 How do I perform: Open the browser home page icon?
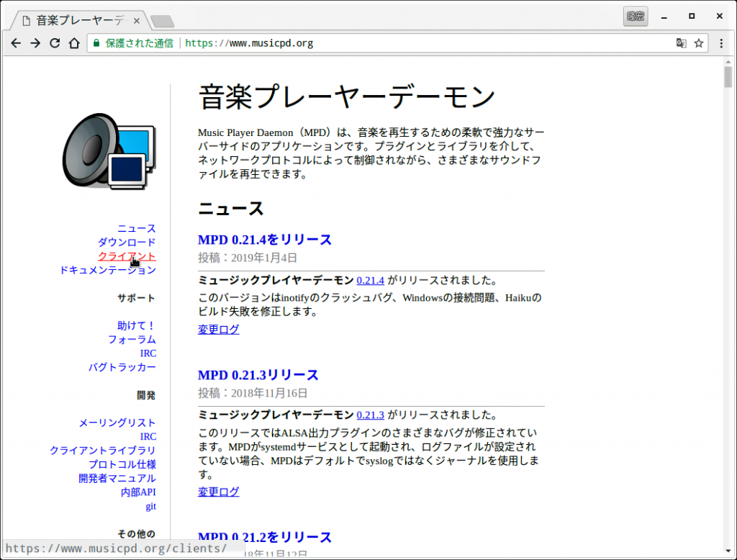point(74,43)
